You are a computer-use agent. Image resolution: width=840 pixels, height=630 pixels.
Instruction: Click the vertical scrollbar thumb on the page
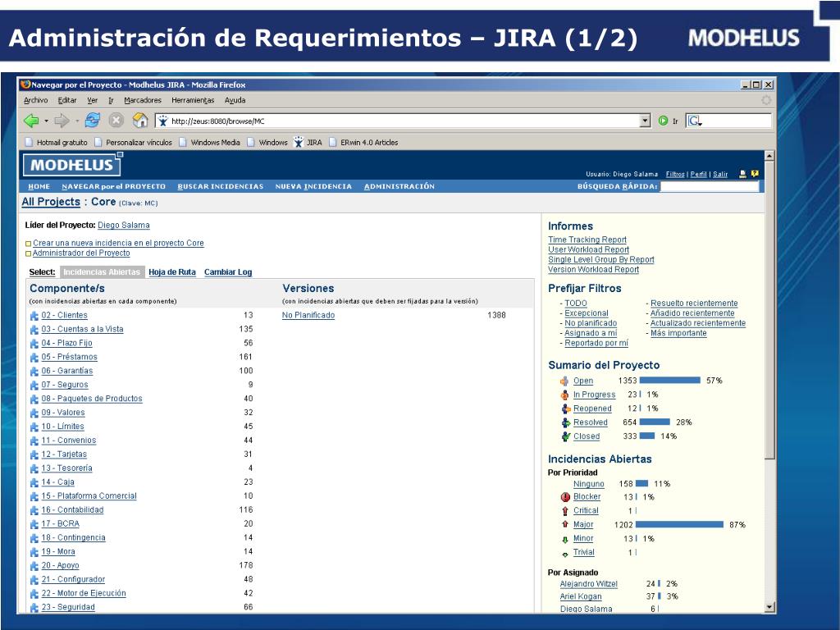(x=769, y=310)
